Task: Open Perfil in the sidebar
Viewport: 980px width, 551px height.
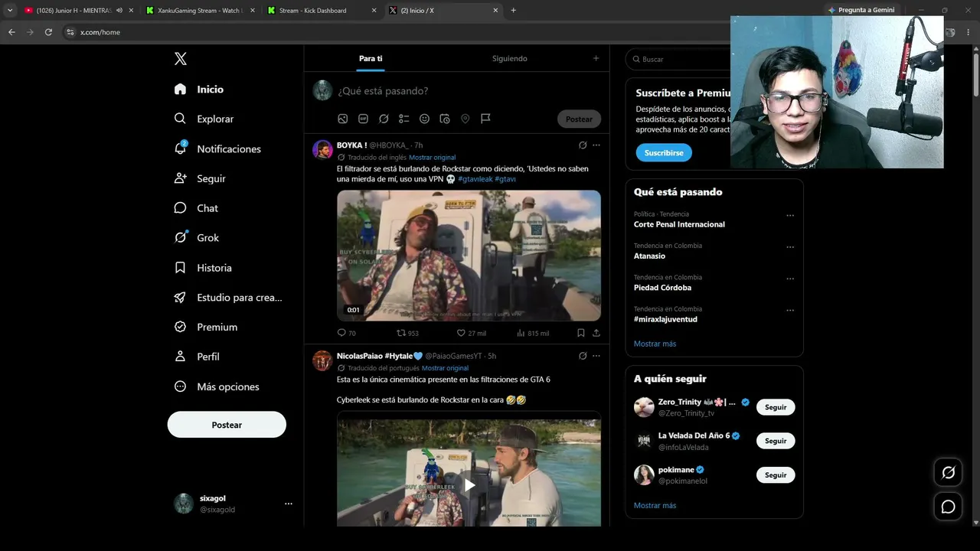Action: coord(197,357)
